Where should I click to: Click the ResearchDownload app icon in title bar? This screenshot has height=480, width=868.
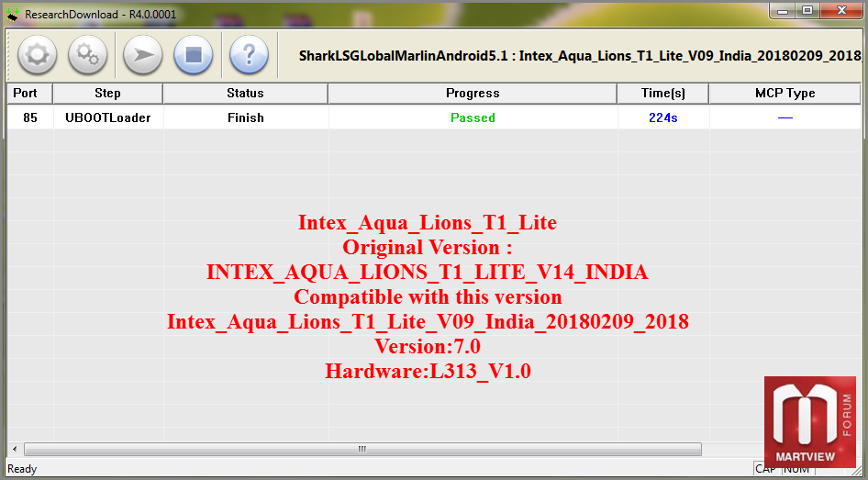click(x=13, y=14)
